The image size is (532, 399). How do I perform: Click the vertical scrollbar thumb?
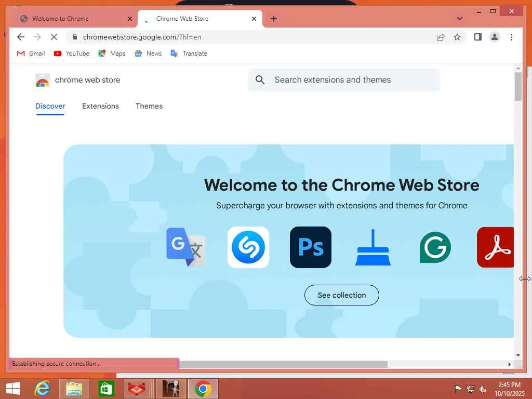click(518, 87)
